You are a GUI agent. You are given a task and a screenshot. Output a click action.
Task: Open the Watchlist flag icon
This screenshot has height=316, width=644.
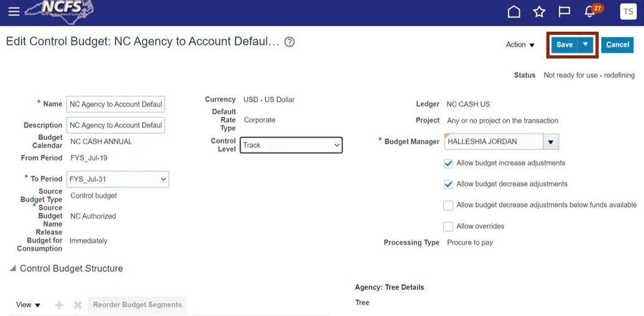click(564, 12)
